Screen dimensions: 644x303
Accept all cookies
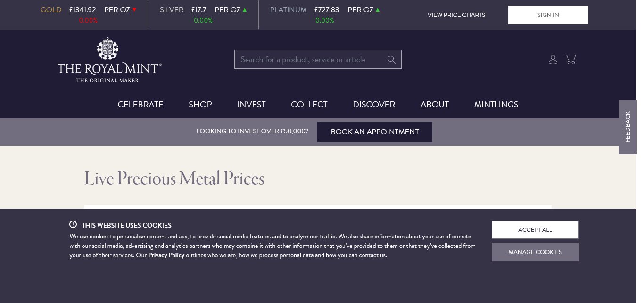click(x=535, y=230)
